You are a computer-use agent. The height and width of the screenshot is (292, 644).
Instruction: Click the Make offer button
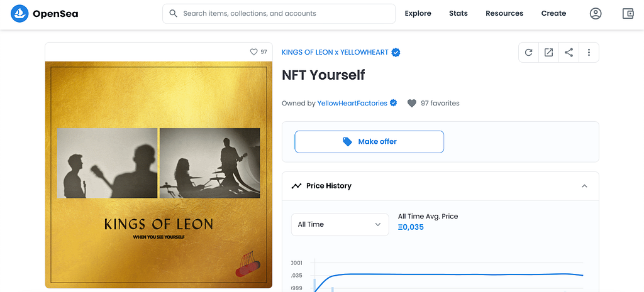tap(369, 142)
